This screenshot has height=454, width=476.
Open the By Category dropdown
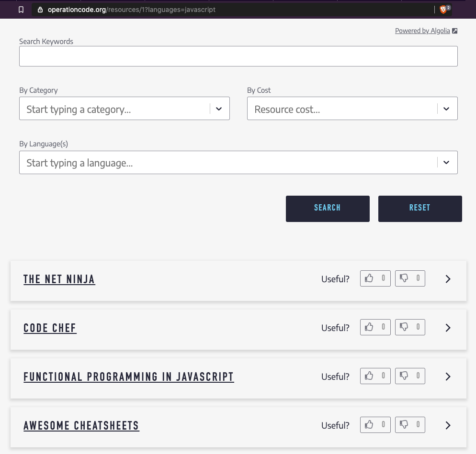[x=219, y=109]
